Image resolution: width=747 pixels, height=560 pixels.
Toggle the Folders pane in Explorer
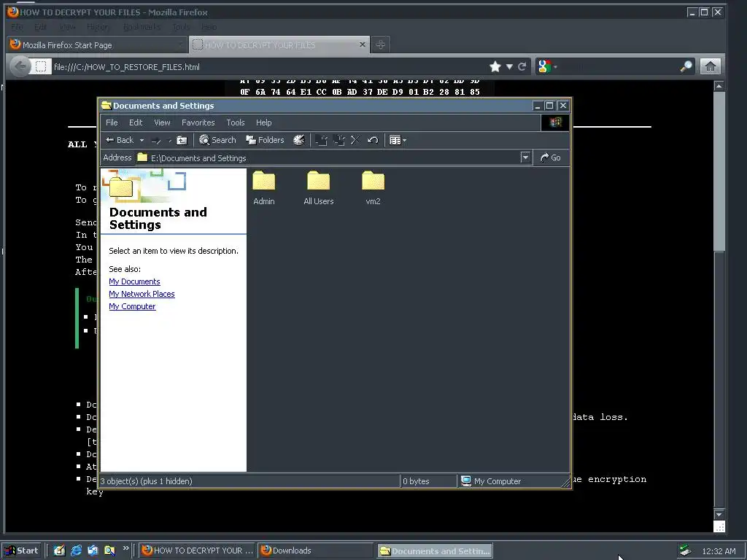265,140
